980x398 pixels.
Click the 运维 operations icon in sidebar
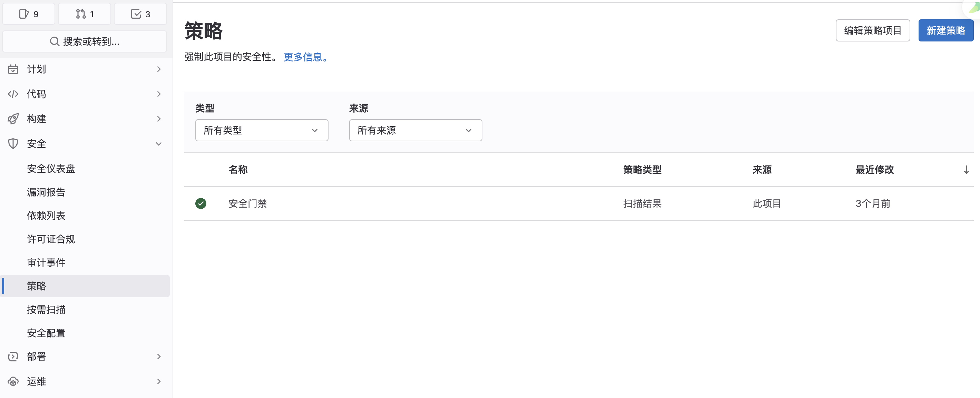13,381
